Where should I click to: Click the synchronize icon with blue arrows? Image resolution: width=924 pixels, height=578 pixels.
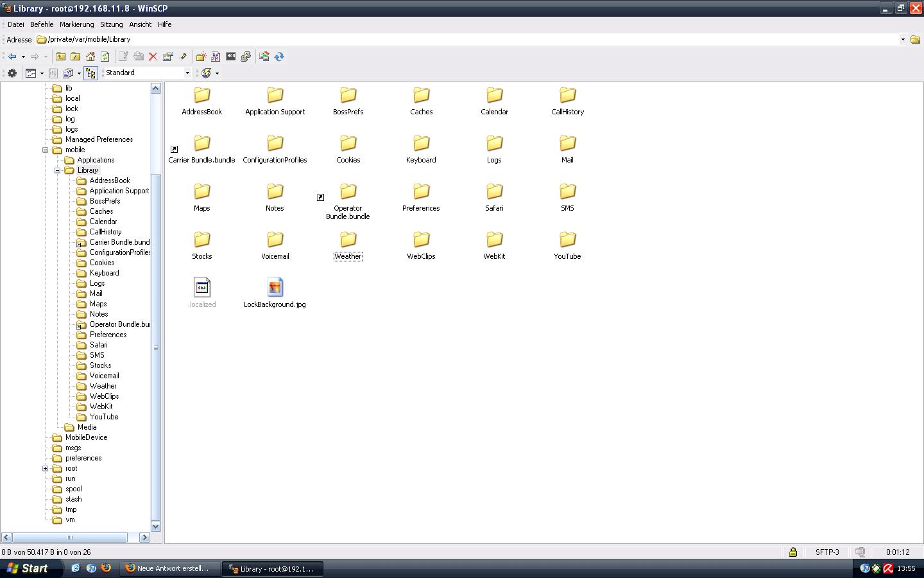click(x=279, y=57)
